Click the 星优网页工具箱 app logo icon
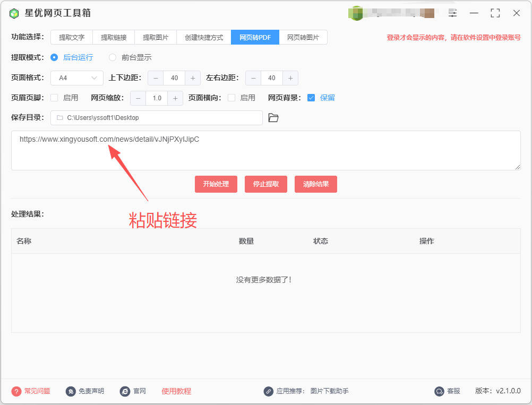The width and height of the screenshot is (532, 405). [14, 13]
